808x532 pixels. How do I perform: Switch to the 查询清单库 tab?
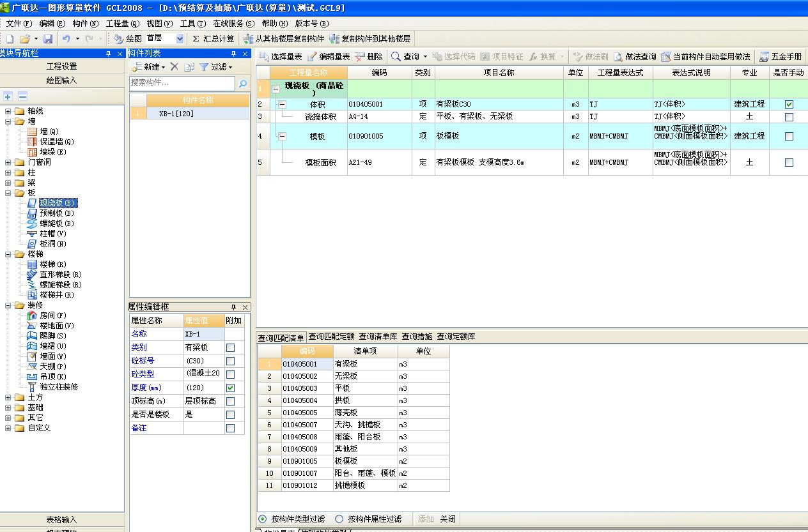378,337
